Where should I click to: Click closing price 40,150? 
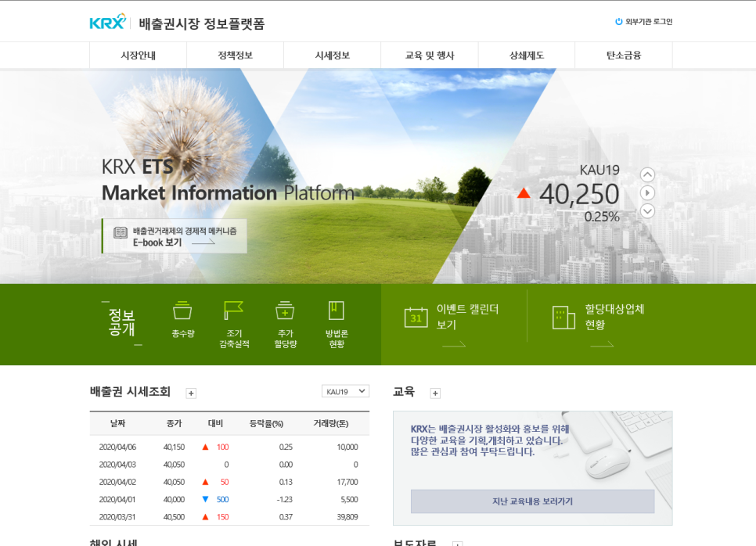point(174,447)
